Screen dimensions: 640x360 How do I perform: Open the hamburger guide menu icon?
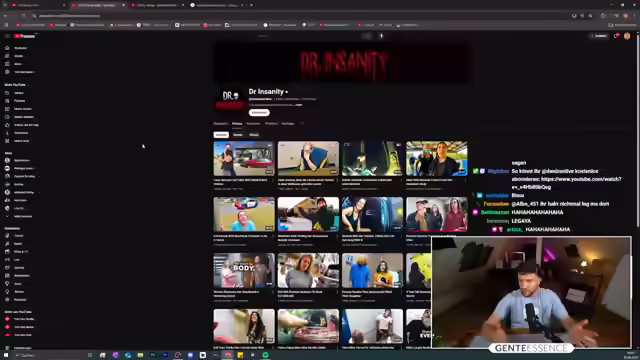(7, 36)
